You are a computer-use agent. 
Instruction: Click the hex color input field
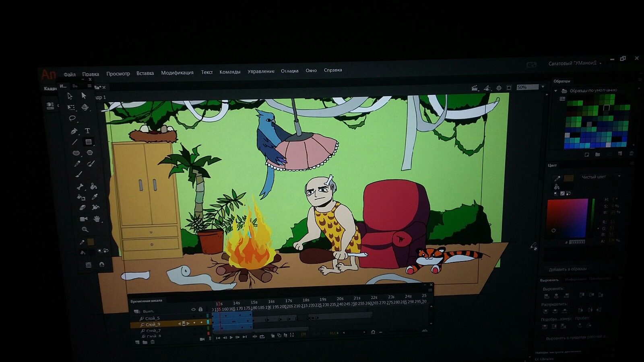[x=577, y=242]
